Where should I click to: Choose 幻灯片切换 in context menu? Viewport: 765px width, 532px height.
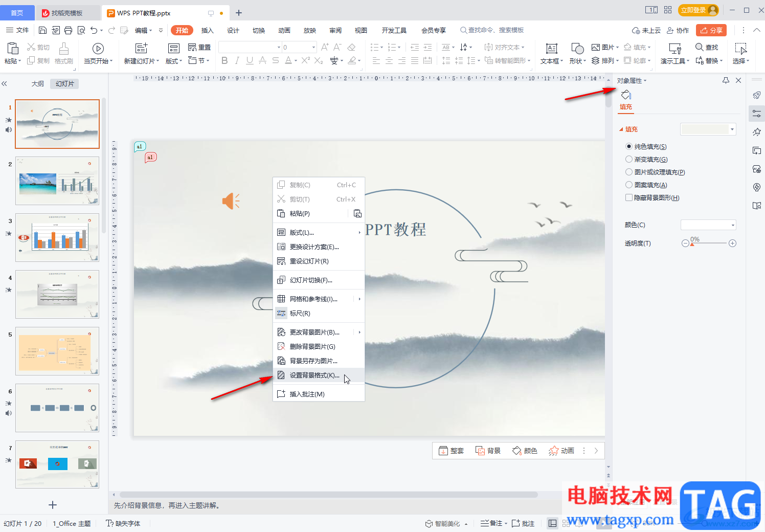coord(319,280)
